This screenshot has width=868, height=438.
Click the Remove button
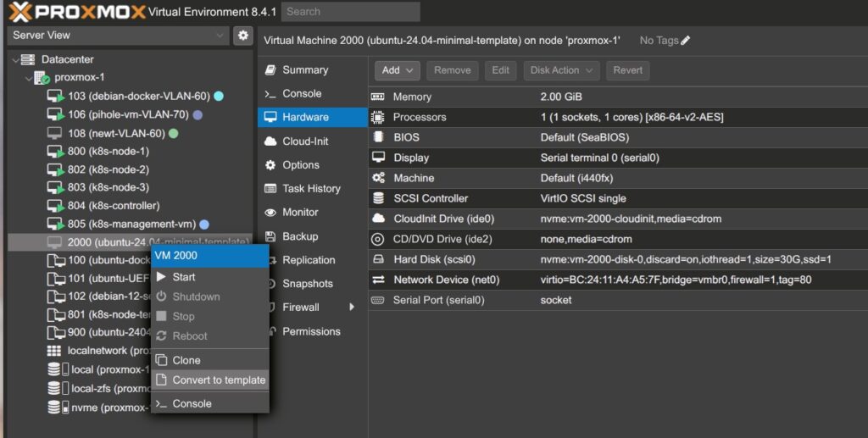[x=453, y=70]
